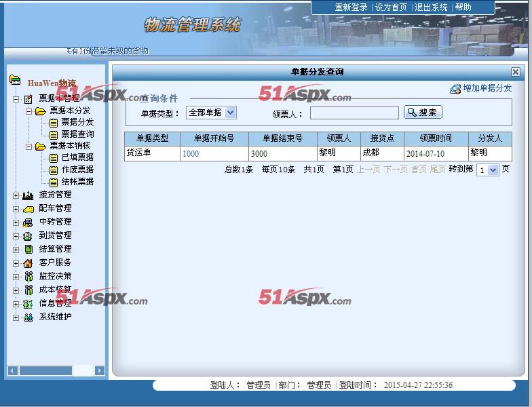Click the 3000 单据结束号 cell
532x407 pixels.
[282, 153]
